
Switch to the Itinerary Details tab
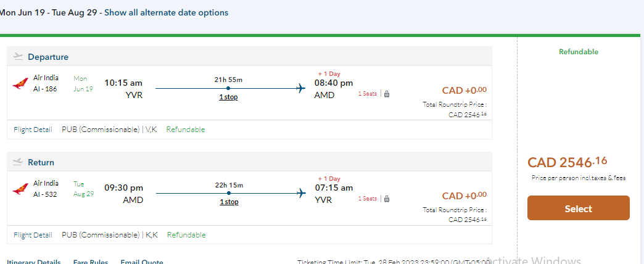click(x=33, y=262)
